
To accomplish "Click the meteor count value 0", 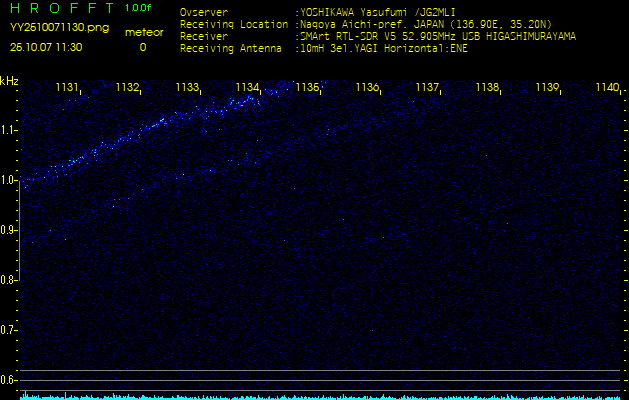I will (x=143, y=47).
